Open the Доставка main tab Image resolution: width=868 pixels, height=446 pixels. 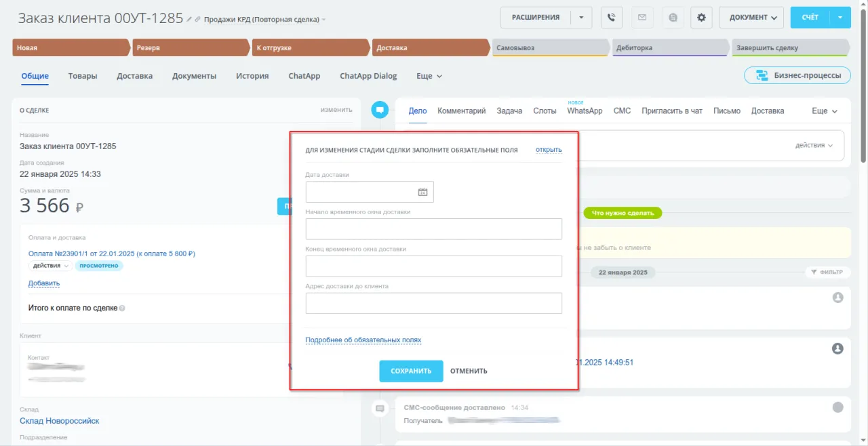coord(134,76)
